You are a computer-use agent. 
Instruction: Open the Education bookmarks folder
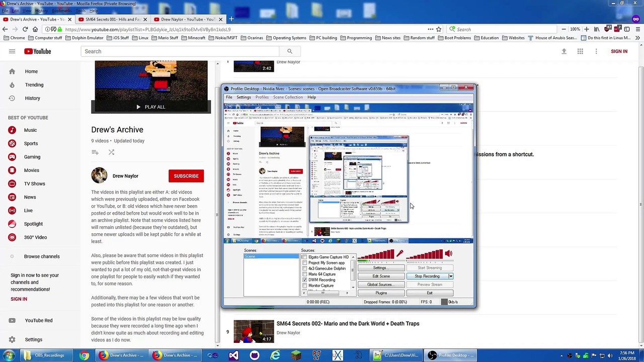tap(486, 38)
